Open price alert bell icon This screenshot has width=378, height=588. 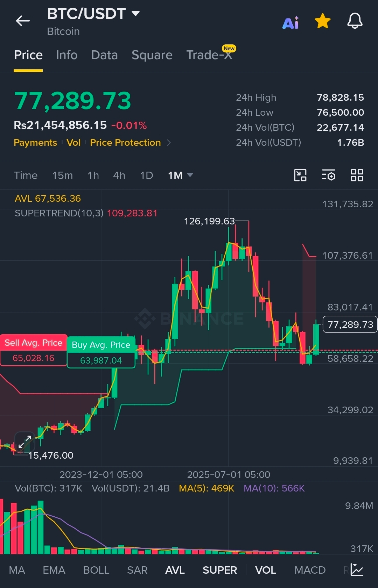(x=355, y=21)
